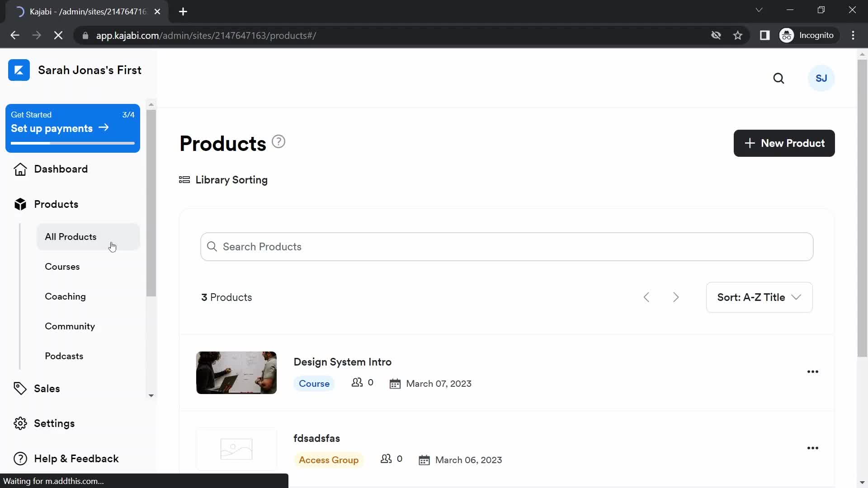Open more options for Design System Intro
The width and height of the screenshot is (868, 488).
click(813, 371)
